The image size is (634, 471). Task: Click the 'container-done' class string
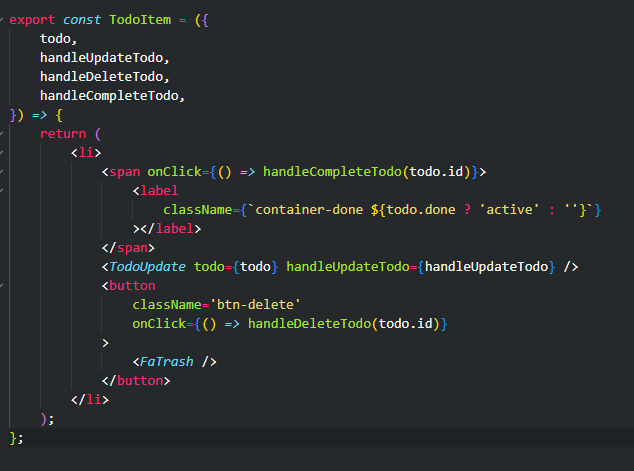click(309, 210)
